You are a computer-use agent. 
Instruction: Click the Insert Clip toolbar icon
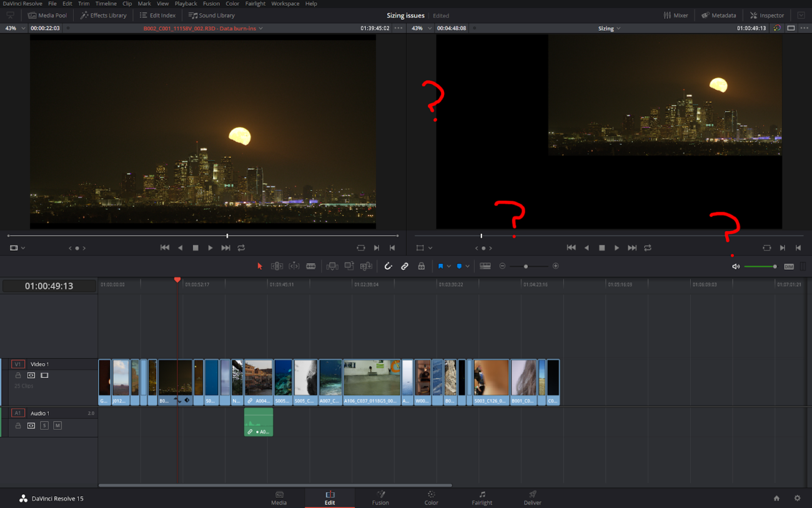coord(332,266)
